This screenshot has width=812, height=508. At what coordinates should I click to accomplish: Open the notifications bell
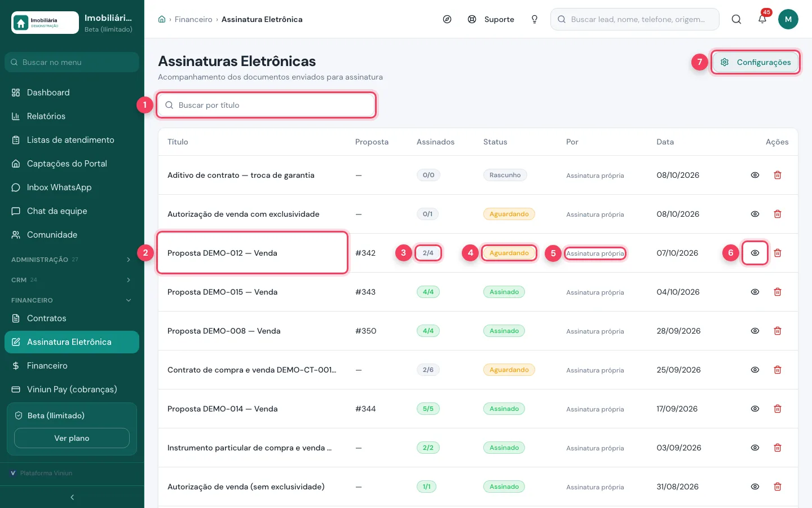[762, 19]
